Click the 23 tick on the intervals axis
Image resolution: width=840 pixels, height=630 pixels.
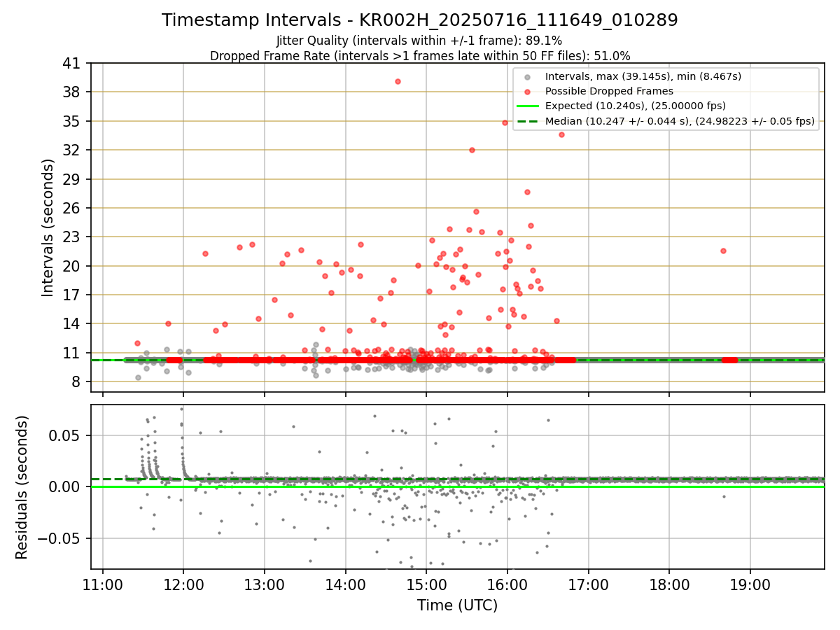pyautogui.click(x=71, y=237)
